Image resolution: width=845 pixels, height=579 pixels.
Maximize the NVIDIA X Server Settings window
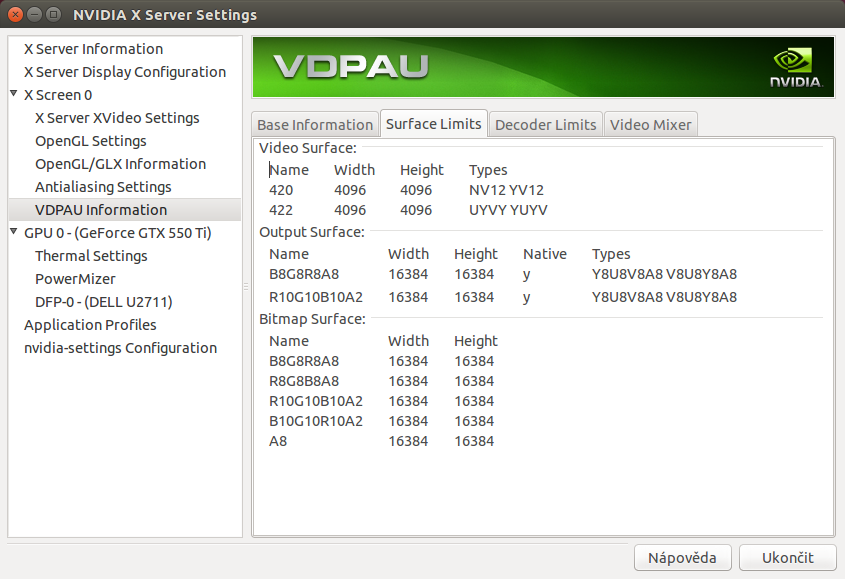[53, 15]
